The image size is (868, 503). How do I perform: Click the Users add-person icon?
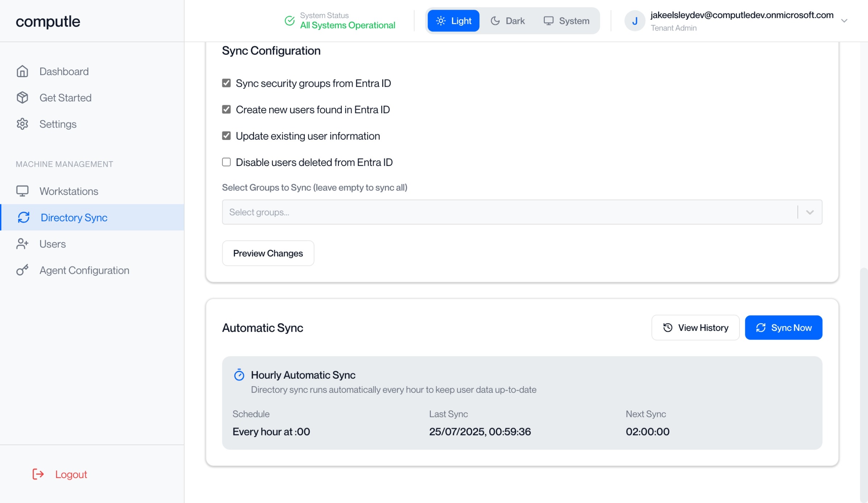[x=22, y=244]
